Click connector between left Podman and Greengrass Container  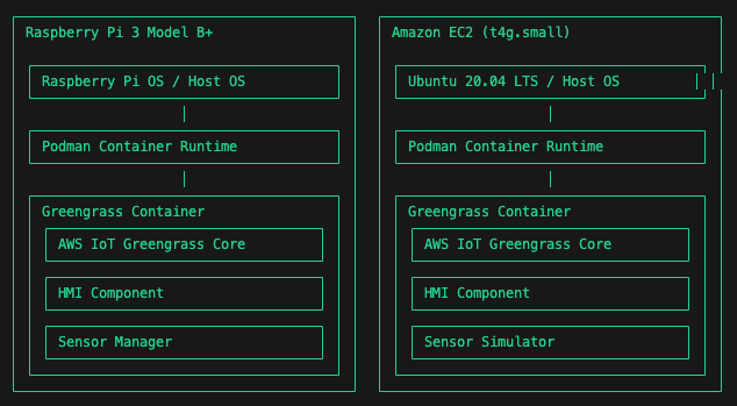coord(184,180)
